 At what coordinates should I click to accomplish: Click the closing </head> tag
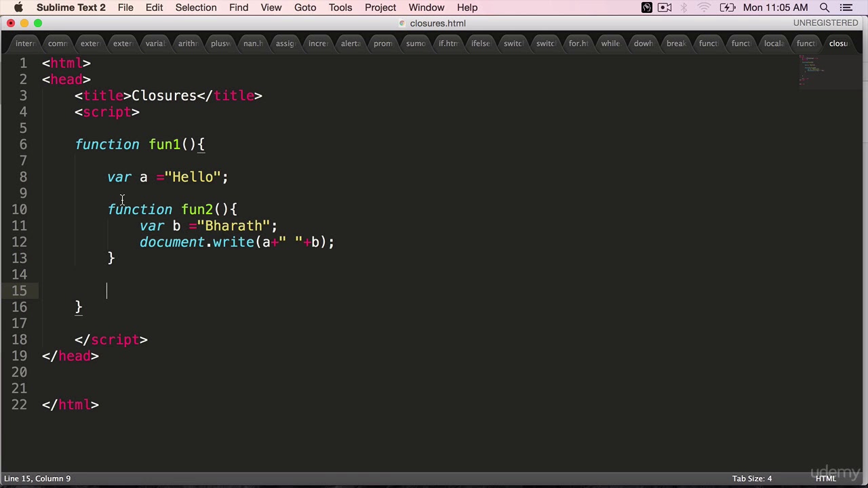coord(71,356)
